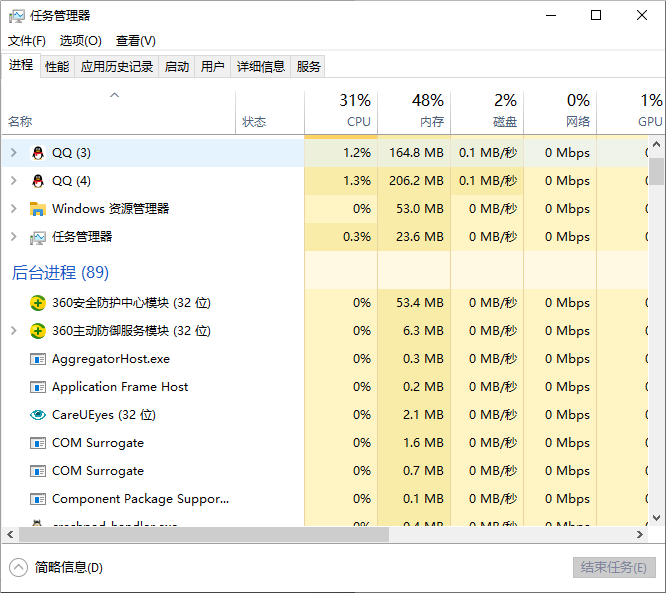Expand the QQ (3) process group
Image resolution: width=666 pixels, height=593 pixels.
tap(14, 153)
